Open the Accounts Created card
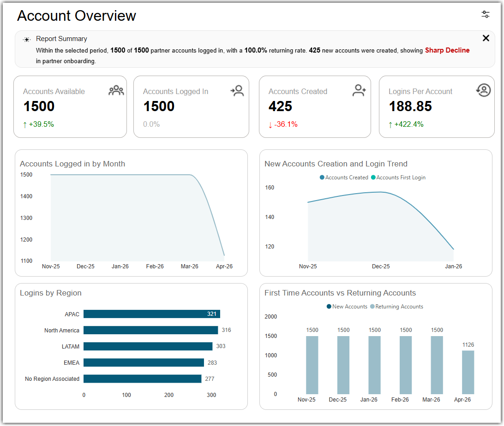The image size is (504, 426). point(315,107)
